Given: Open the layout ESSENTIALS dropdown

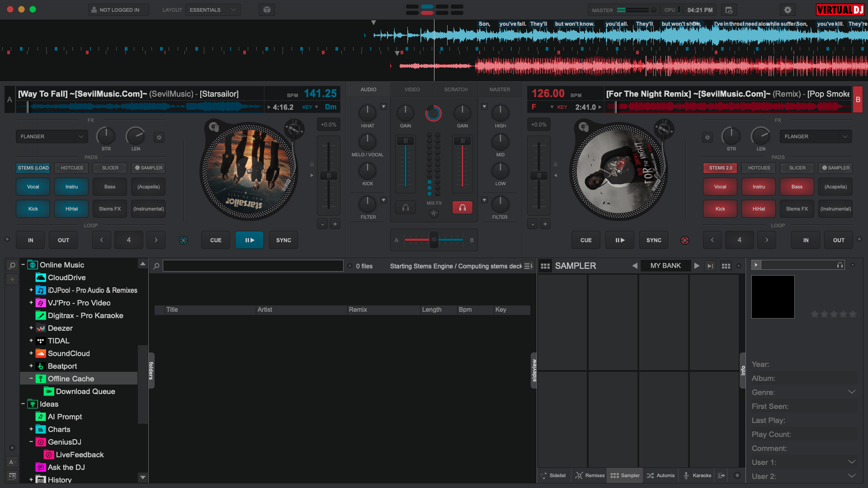Looking at the screenshot, I should [213, 10].
